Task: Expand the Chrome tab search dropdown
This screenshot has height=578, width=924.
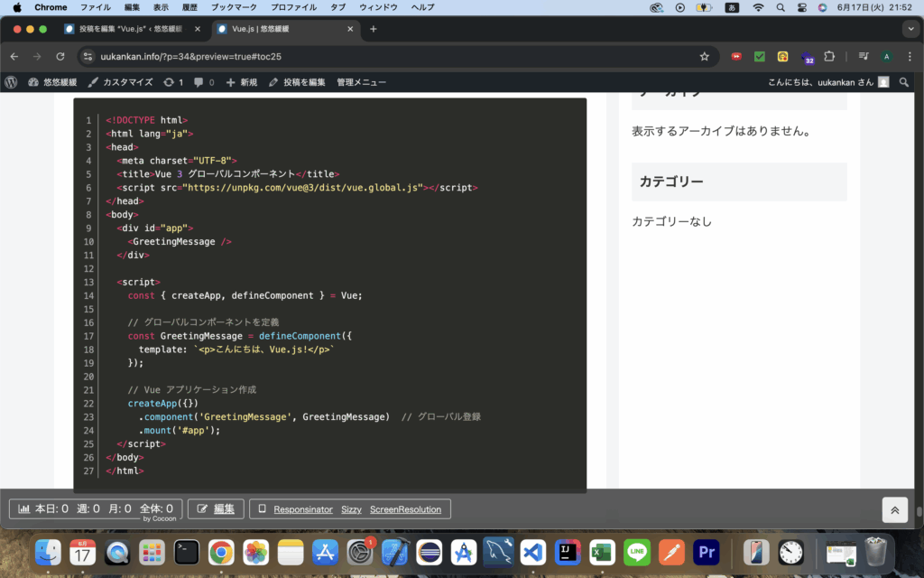Action: [x=909, y=29]
